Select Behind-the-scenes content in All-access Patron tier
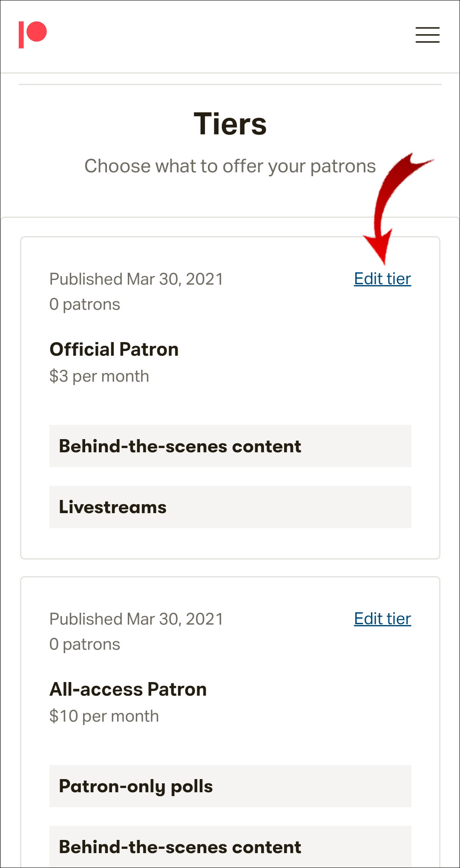 [230, 847]
